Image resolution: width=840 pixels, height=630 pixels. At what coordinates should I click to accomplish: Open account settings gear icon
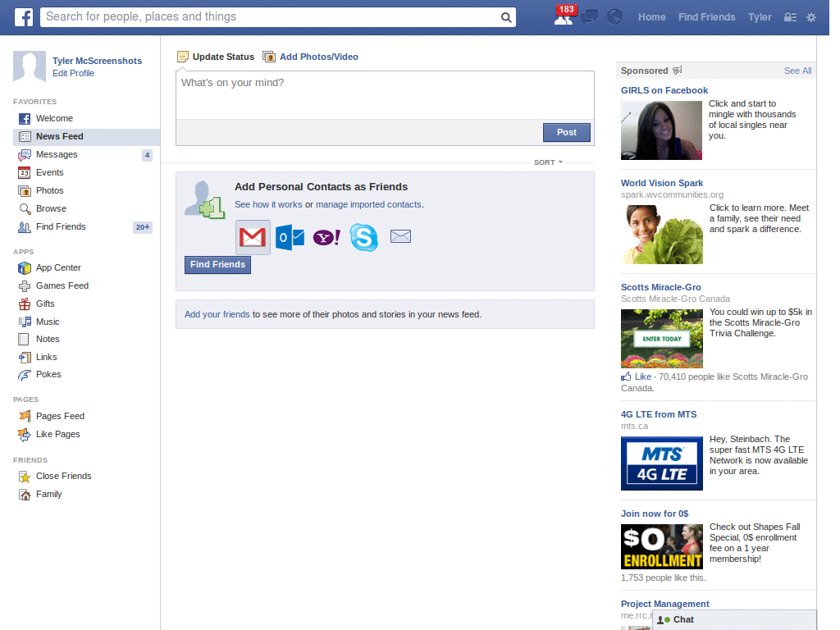pos(811,17)
